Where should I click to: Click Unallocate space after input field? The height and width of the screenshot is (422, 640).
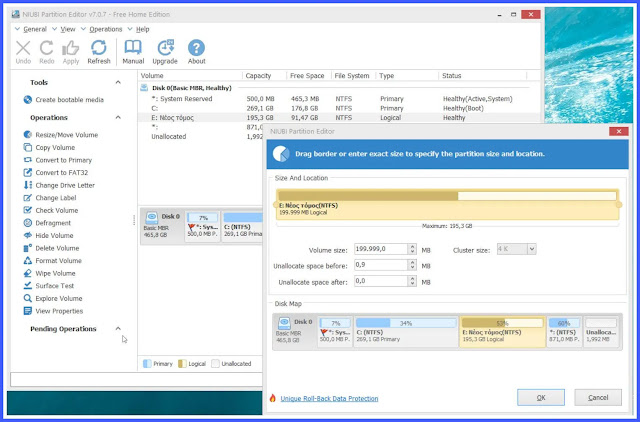point(381,281)
